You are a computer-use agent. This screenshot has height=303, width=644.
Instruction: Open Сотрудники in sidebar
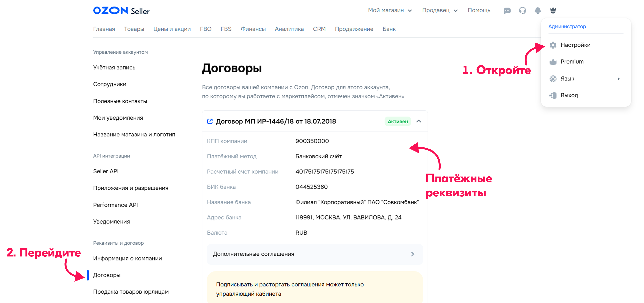tap(110, 84)
